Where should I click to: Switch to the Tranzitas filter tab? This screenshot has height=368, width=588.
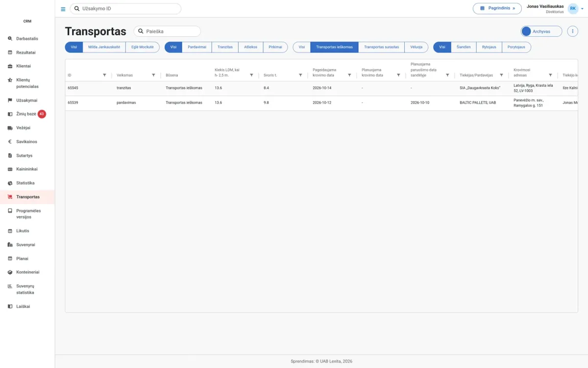point(225,47)
